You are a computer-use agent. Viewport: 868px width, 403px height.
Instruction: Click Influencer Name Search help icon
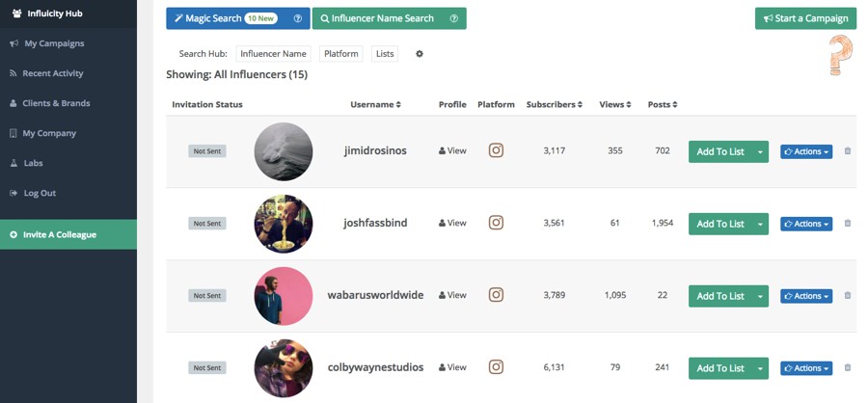pos(454,18)
